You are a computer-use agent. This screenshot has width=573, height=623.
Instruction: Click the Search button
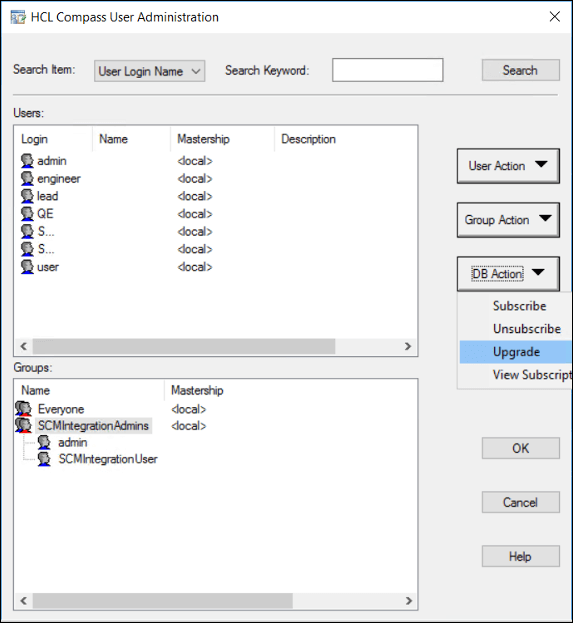point(521,70)
